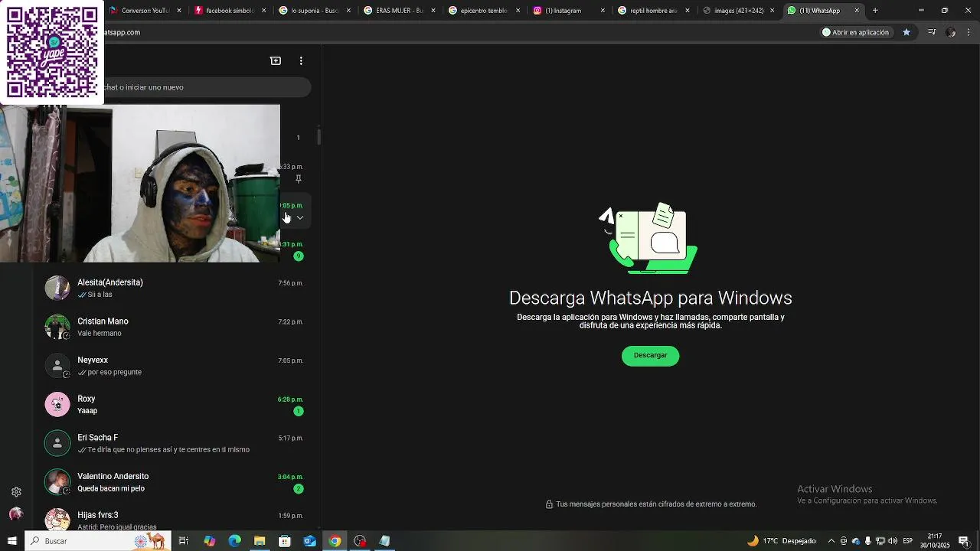Start a new chat with the plus icon
The image size is (980, 551).
point(276,60)
